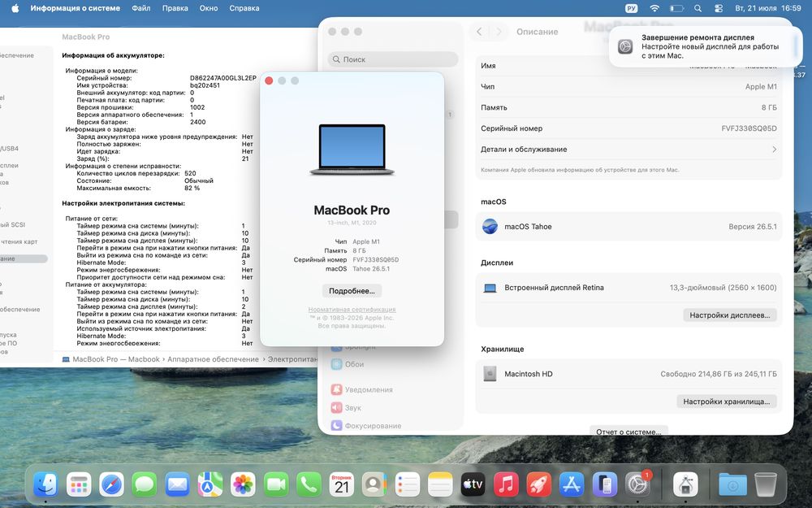Open the Информация о системе menu
The image size is (812, 508).
(x=75, y=8)
